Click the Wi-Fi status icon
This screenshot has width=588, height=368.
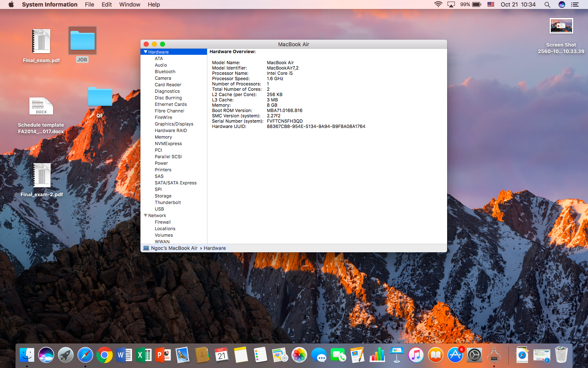(x=438, y=4)
